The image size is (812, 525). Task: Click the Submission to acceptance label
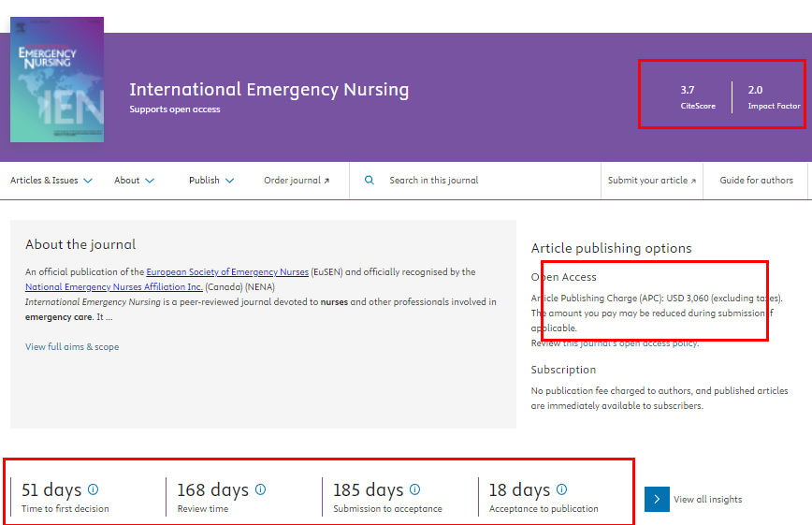click(x=388, y=509)
